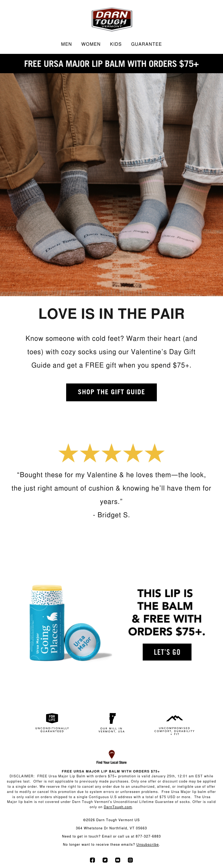Click the For Life guarantee badge icon
This screenshot has width=223, height=868.
(x=52, y=718)
